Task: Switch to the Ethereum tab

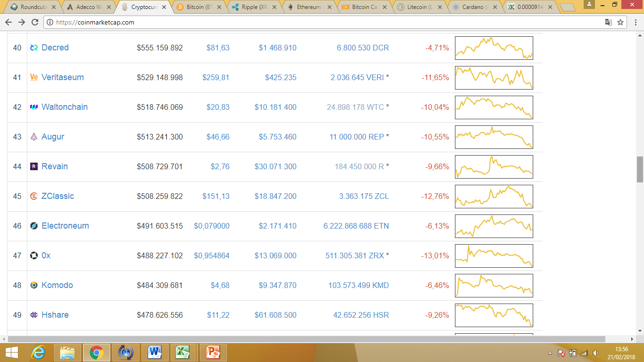Action: [x=310, y=7]
